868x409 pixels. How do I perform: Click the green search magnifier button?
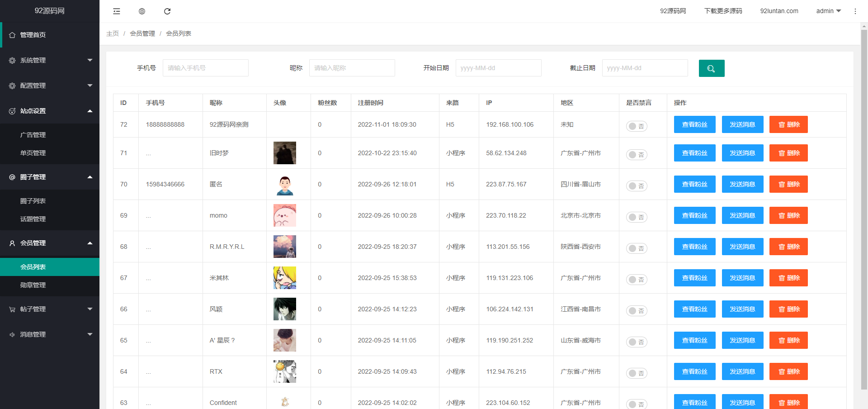coord(711,68)
